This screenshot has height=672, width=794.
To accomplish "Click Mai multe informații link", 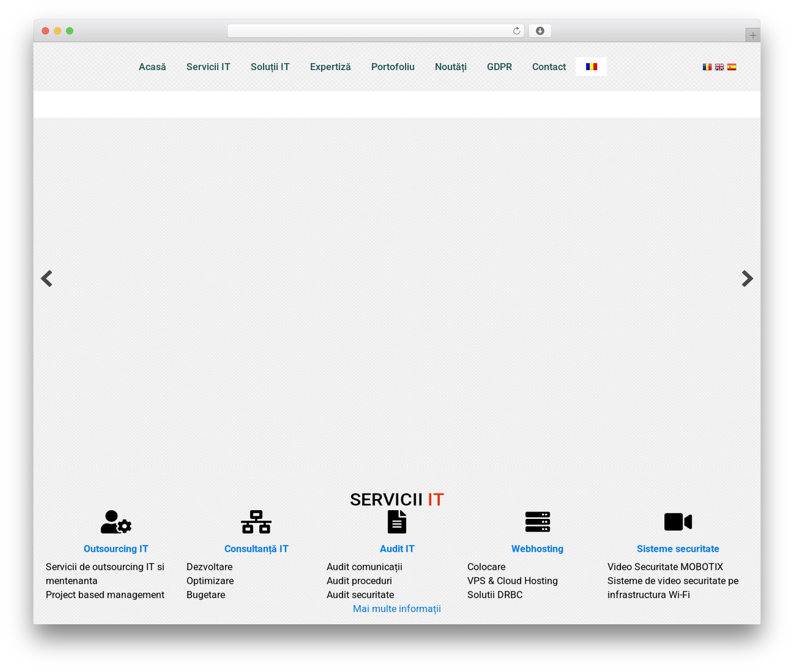I will point(397,609).
